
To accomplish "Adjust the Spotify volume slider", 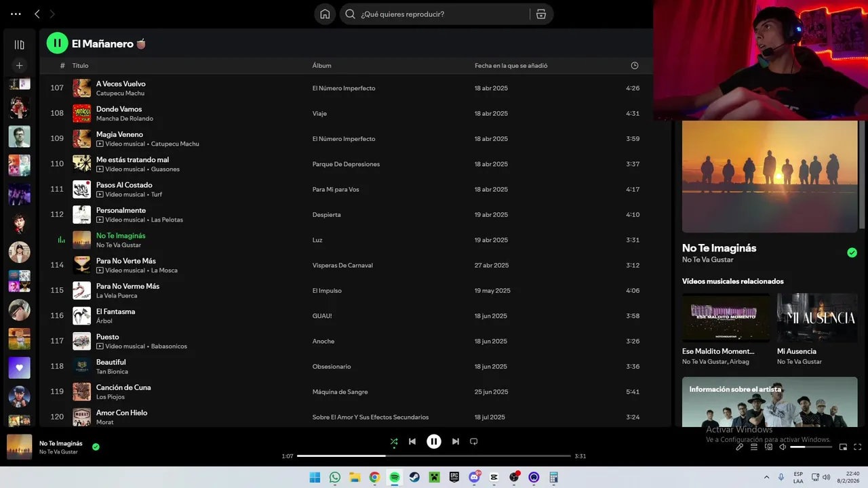I will [811, 447].
